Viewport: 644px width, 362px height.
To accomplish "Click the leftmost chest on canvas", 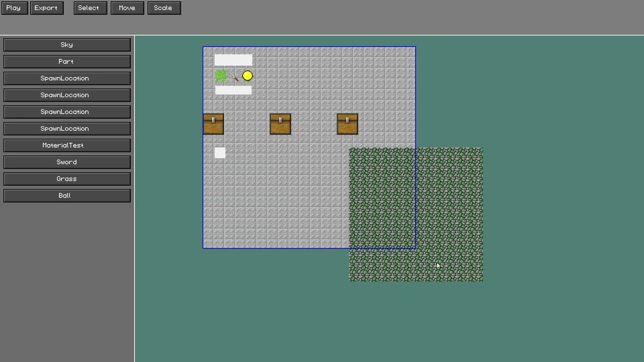I will (x=213, y=124).
